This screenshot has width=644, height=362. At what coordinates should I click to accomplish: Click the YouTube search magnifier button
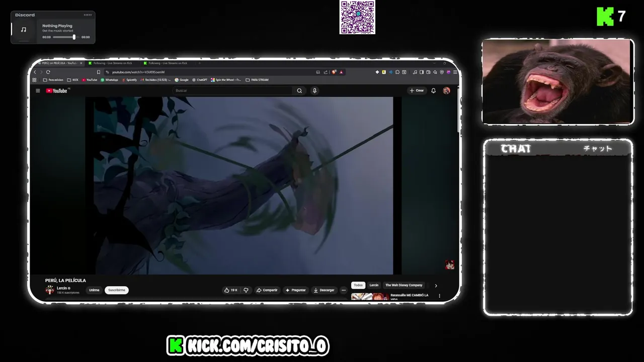pyautogui.click(x=299, y=90)
